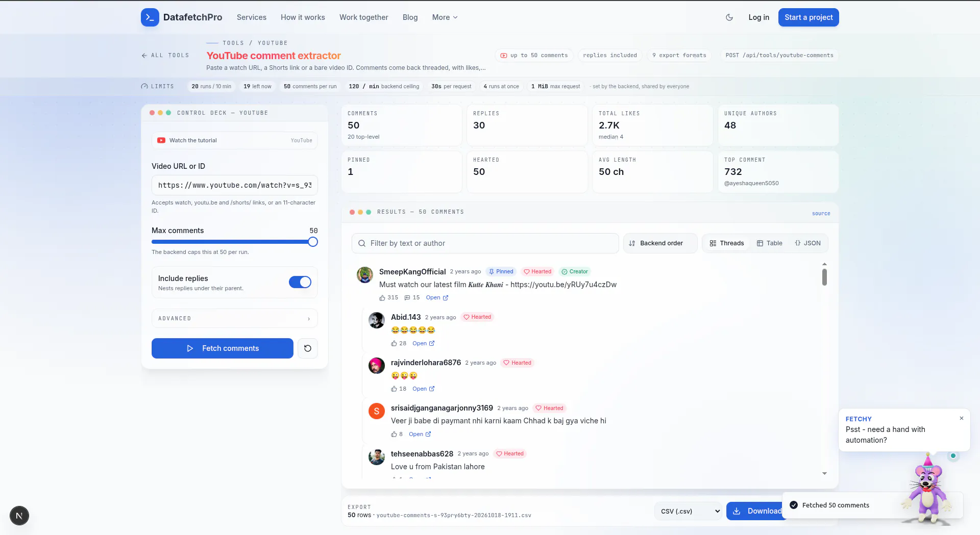The image size is (980, 535).
Task: Click the Fetch comments button
Action: (x=223, y=348)
